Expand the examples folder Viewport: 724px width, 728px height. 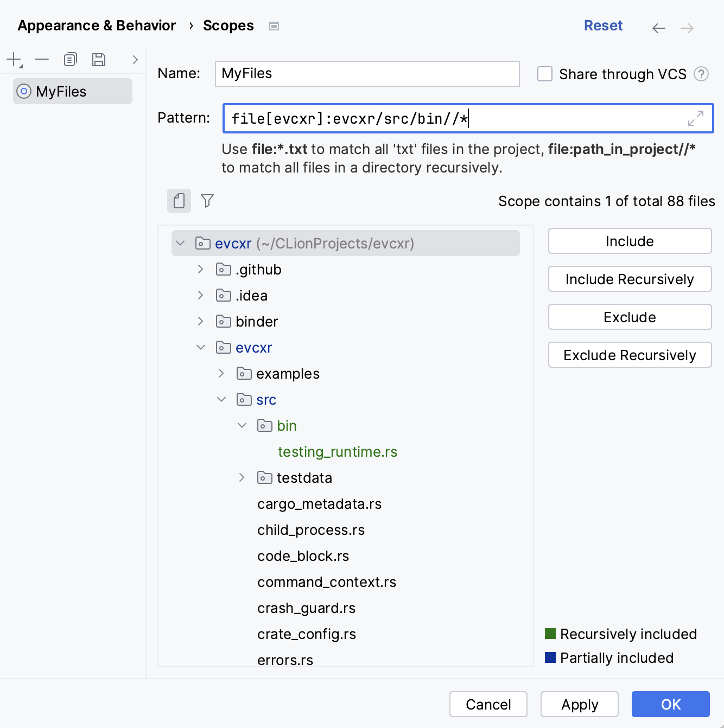[221, 373]
